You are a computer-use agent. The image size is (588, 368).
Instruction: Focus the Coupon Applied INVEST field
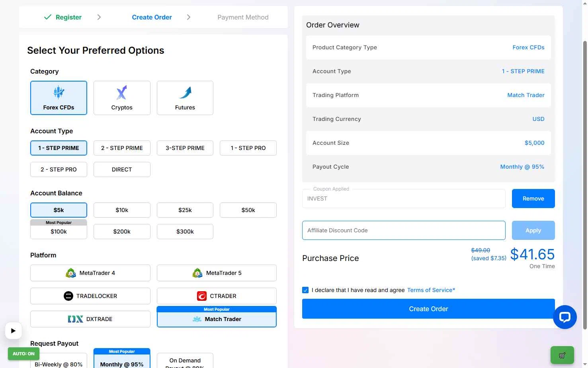[404, 199]
